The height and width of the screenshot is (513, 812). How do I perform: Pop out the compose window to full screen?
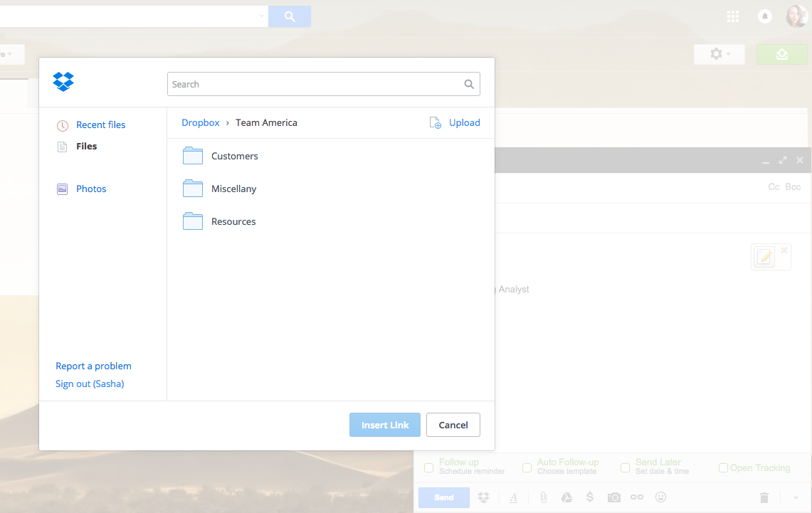[783, 161]
